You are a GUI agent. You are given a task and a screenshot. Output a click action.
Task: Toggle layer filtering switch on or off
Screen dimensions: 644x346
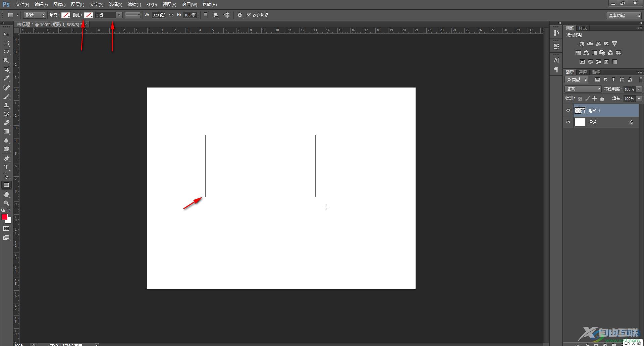click(641, 80)
